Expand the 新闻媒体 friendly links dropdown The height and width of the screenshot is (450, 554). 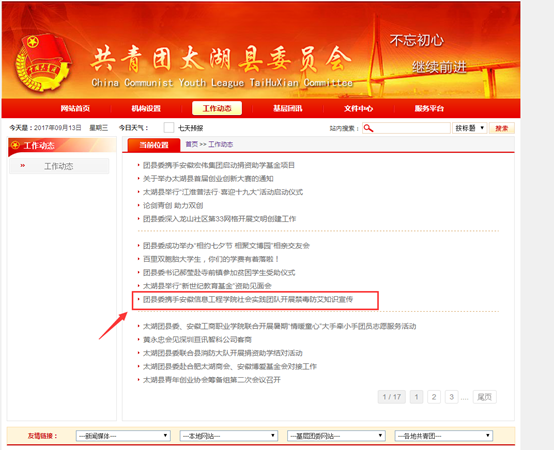tap(123, 436)
